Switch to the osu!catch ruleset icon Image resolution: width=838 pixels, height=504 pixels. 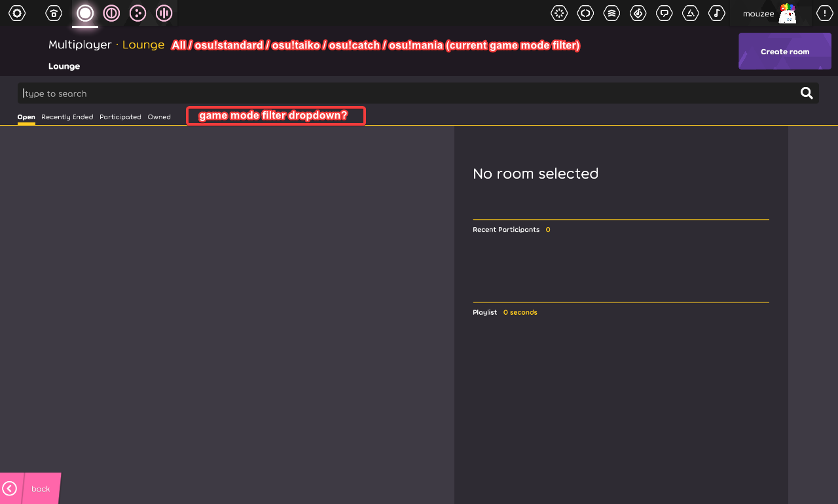137,13
